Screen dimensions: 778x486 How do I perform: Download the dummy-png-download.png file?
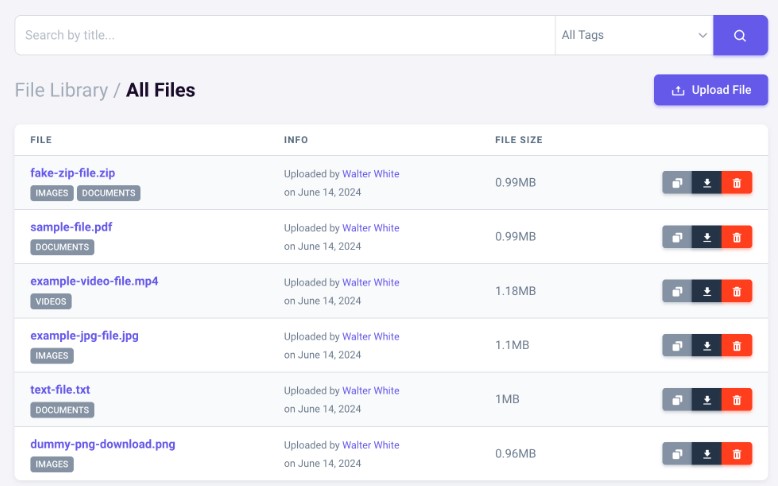click(707, 453)
